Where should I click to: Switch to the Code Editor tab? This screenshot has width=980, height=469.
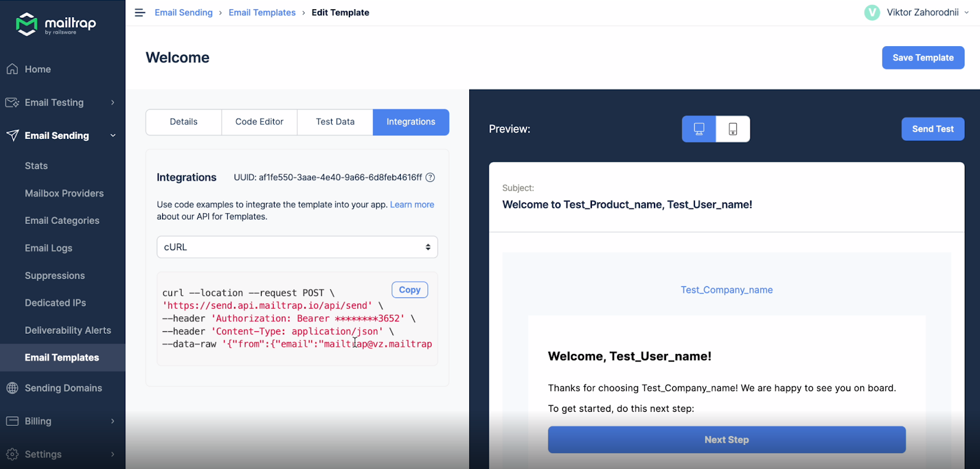tap(259, 122)
